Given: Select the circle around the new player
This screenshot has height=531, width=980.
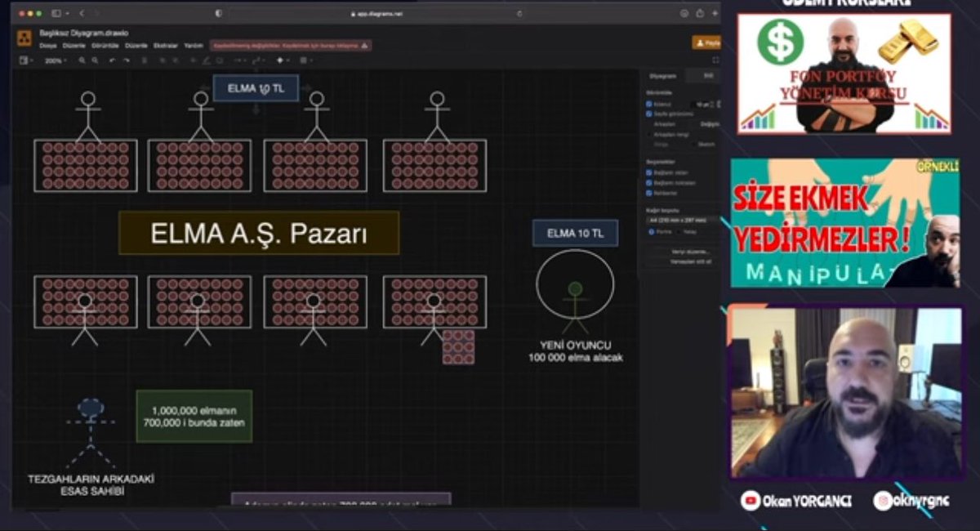Looking at the screenshot, I should pyautogui.click(x=575, y=284).
